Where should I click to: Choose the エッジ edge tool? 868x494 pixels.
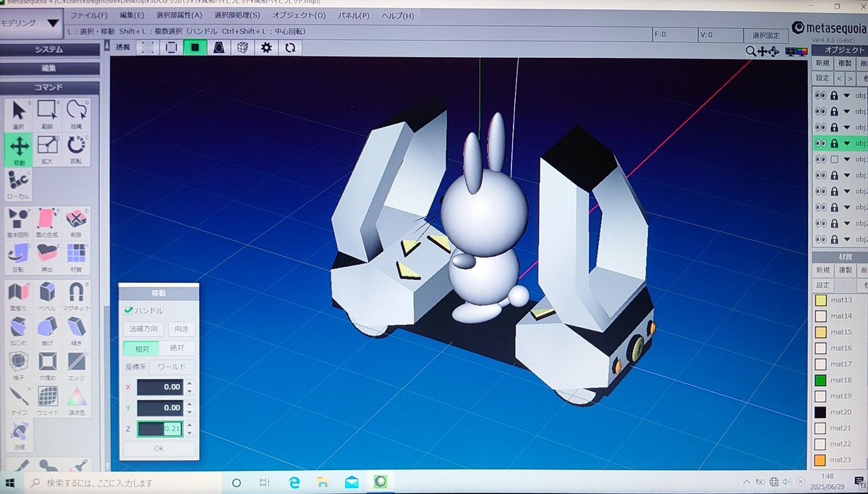pyautogui.click(x=77, y=365)
